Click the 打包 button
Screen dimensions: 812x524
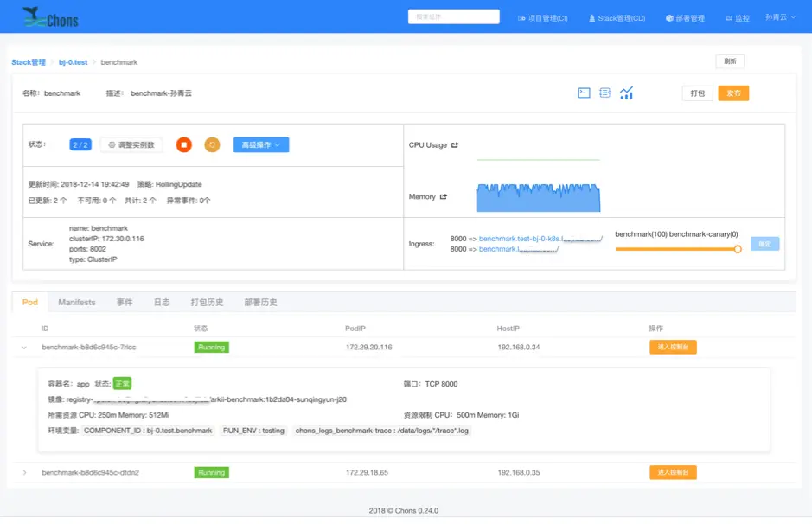[x=698, y=93]
